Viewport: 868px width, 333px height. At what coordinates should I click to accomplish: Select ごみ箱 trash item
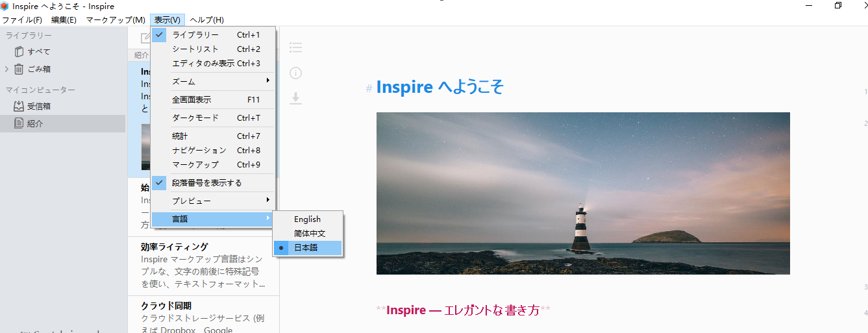pos(38,69)
